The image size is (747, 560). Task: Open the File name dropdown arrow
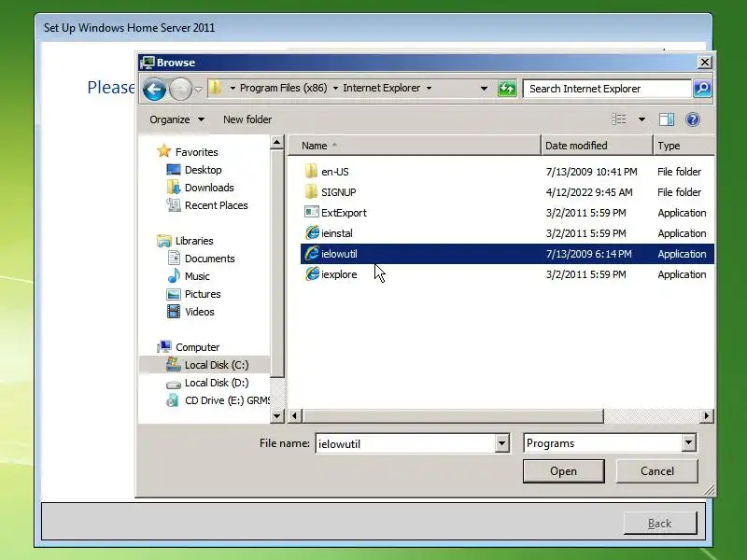tap(501, 444)
